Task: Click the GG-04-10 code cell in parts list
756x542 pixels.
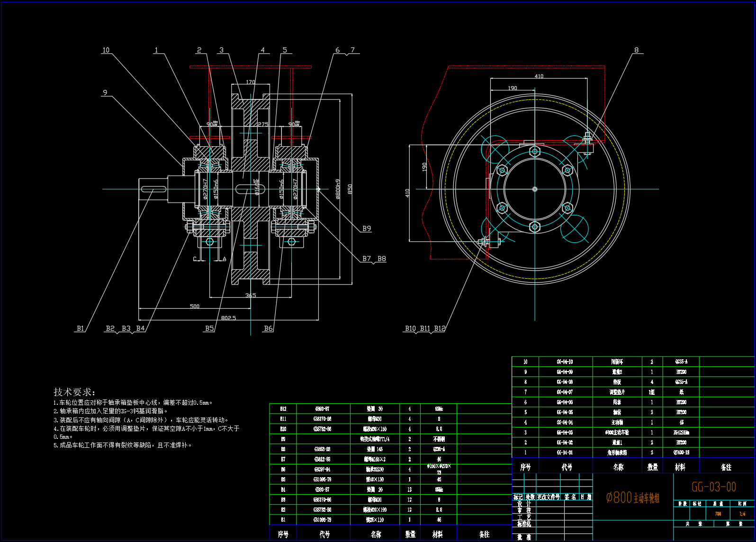Action: [x=565, y=362]
